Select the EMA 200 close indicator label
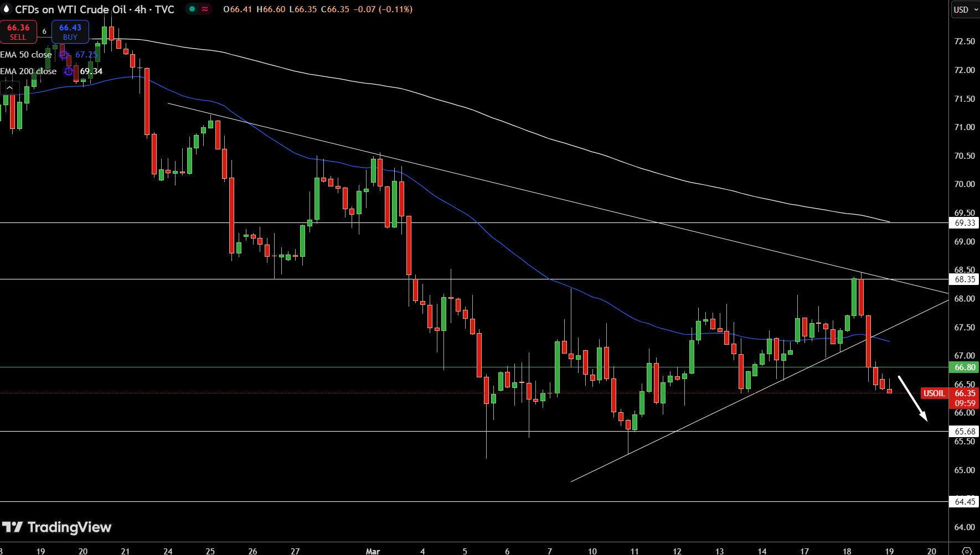 point(28,71)
